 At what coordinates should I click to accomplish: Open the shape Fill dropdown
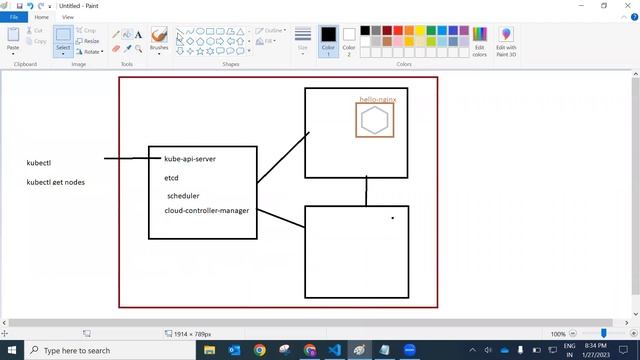pyautogui.click(x=266, y=41)
